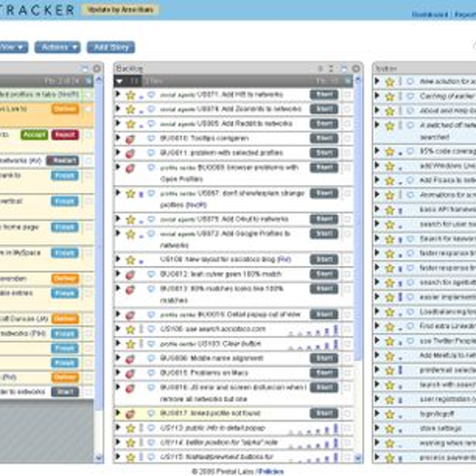Check the box next to Accept/Reject story
The height and width of the screenshot is (476, 476).
pyautogui.click(x=88, y=135)
